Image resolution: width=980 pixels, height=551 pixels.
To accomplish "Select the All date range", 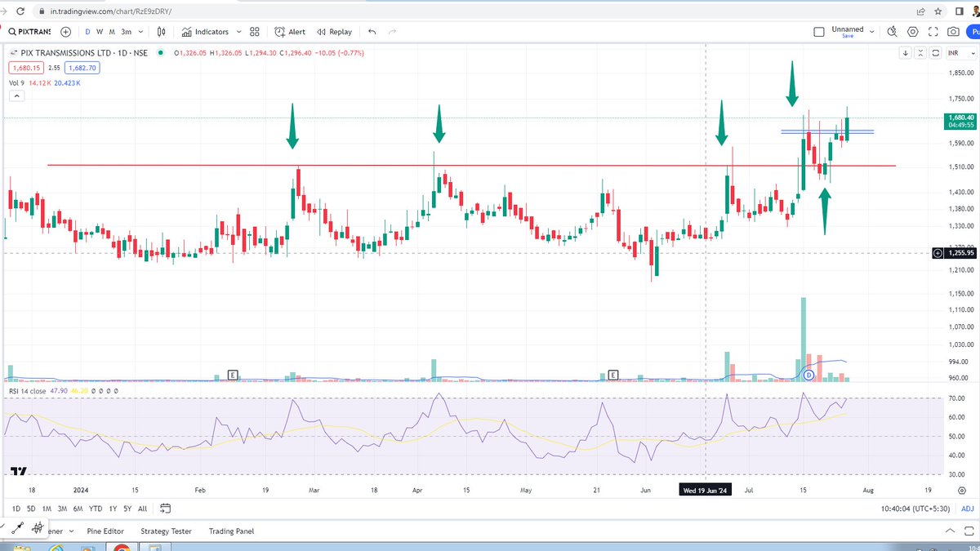I will coord(142,508).
